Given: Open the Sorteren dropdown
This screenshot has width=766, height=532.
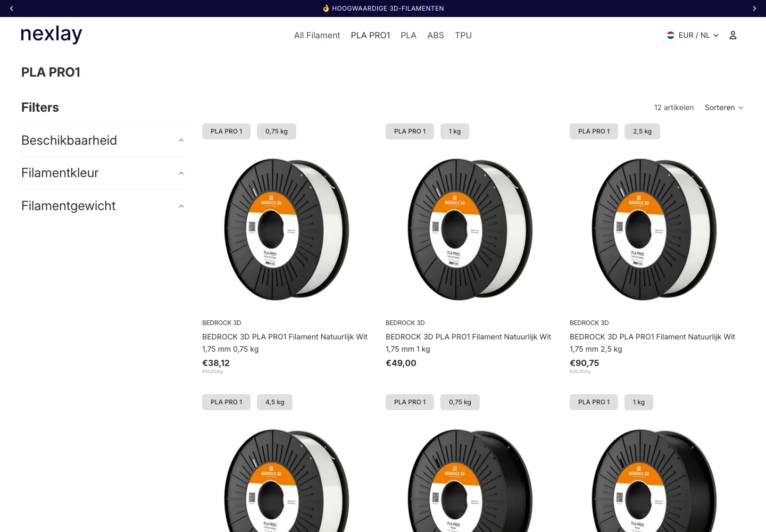Looking at the screenshot, I should pos(724,107).
